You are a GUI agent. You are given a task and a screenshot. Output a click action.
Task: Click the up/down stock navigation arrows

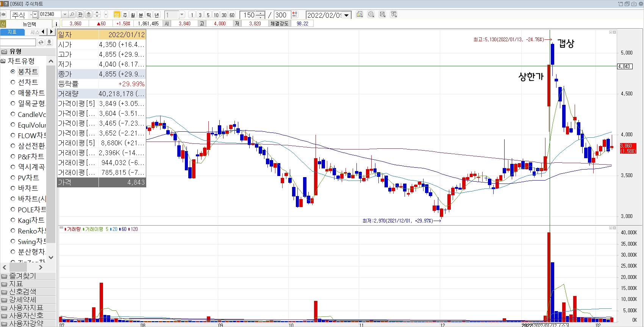pos(97,14)
